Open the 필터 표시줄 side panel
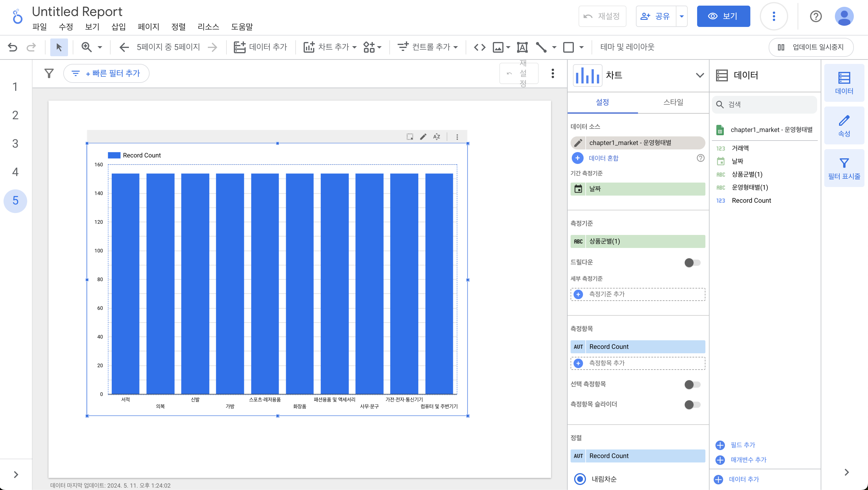868x490 pixels. click(x=844, y=168)
